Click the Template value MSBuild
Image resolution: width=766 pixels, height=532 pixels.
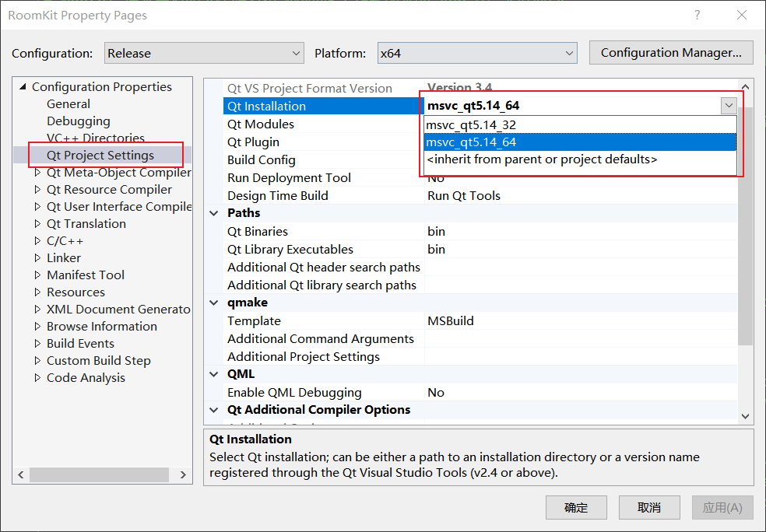[451, 320]
